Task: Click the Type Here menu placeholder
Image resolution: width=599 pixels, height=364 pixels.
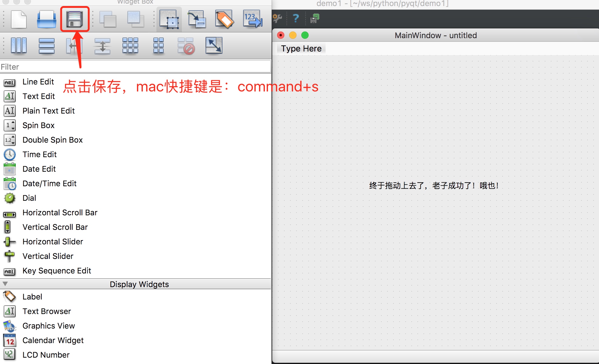Action: [x=301, y=48]
